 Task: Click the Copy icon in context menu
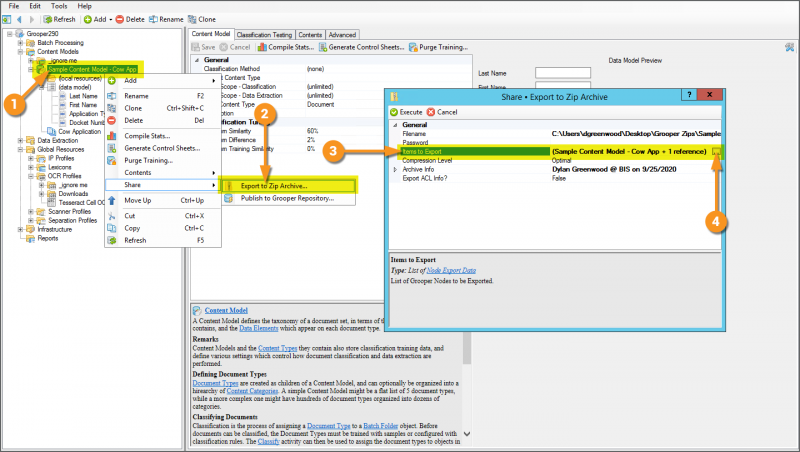pos(112,228)
